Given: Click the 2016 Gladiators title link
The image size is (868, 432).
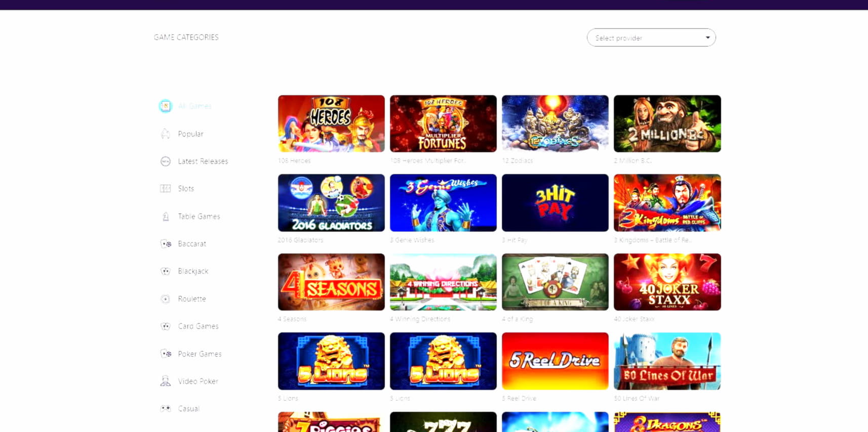Looking at the screenshot, I should click(x=300, y=240).
